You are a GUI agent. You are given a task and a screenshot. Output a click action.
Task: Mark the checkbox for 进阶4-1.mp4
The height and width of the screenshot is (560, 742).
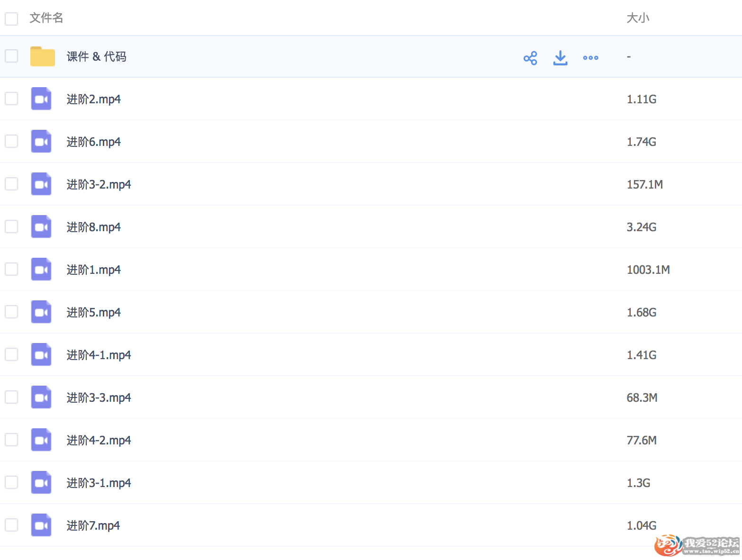[x=11, y=354]
